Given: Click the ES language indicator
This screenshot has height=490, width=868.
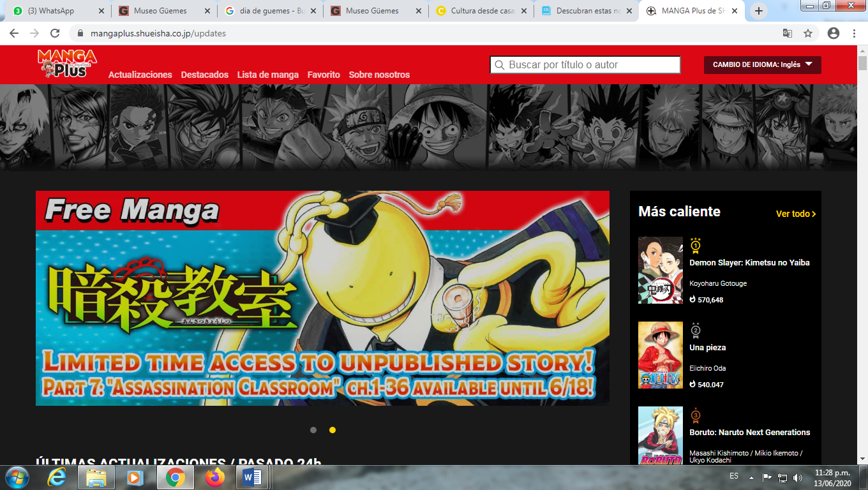Looking at the screenshot, I should [734, 477].
